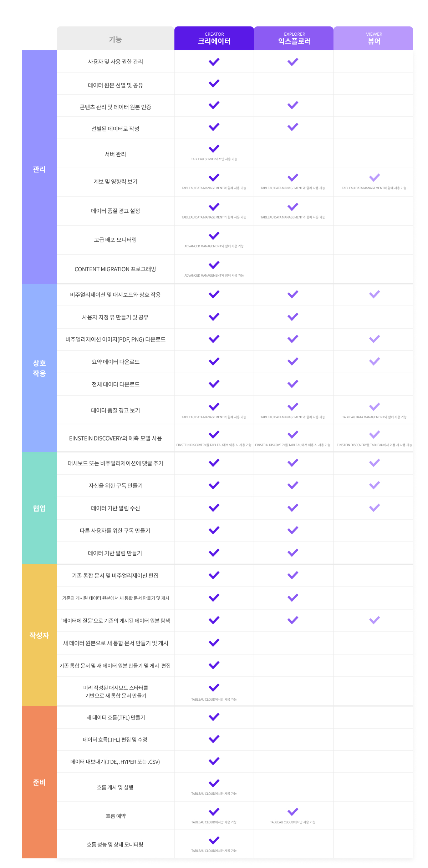
Task: Click the 기능 column header
Action: [115, 39]
